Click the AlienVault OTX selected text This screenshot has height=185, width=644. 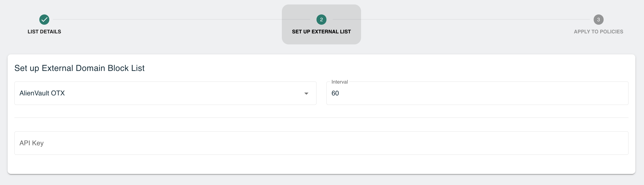(x=42, y=93)
